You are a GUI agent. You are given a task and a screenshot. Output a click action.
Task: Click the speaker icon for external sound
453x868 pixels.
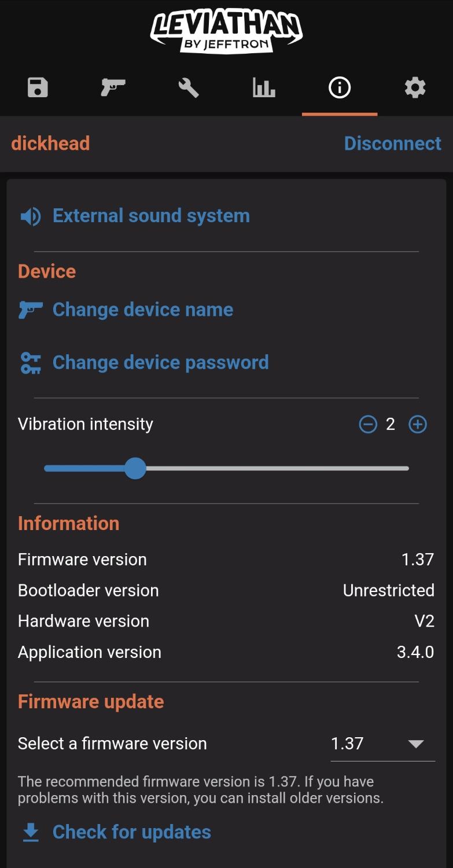(x=31, y=216)
